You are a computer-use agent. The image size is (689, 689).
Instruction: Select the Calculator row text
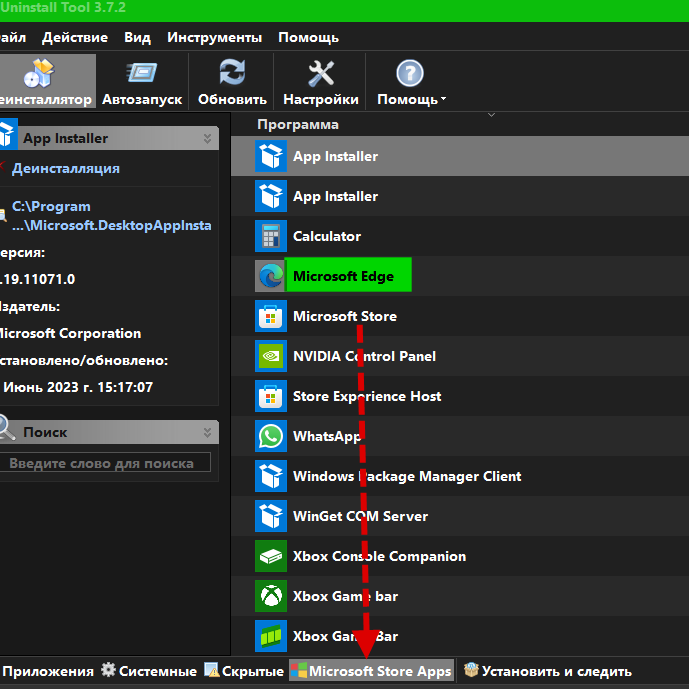click(x=327, y=236)
